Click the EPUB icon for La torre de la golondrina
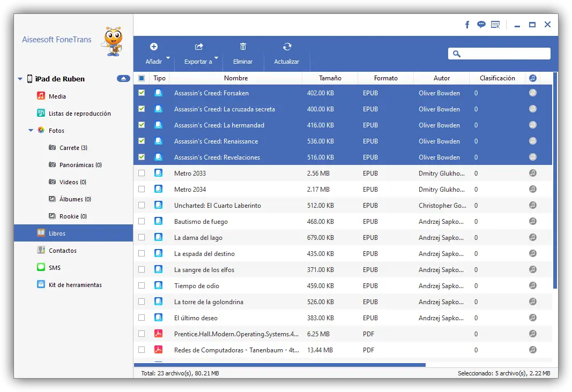The image size is (572, 392). point(158,301)
